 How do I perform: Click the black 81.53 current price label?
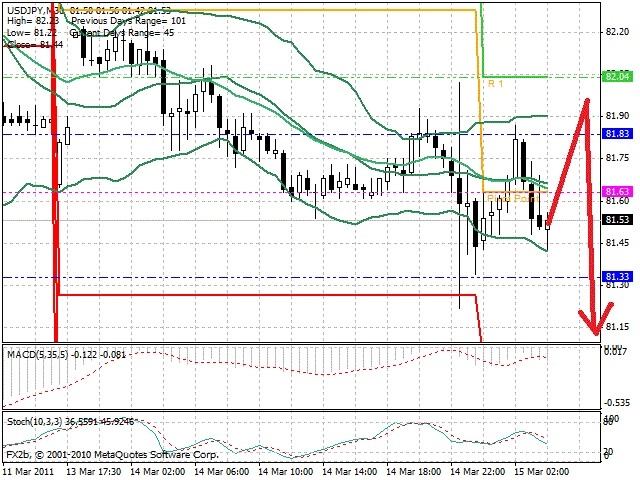(617, 220)
